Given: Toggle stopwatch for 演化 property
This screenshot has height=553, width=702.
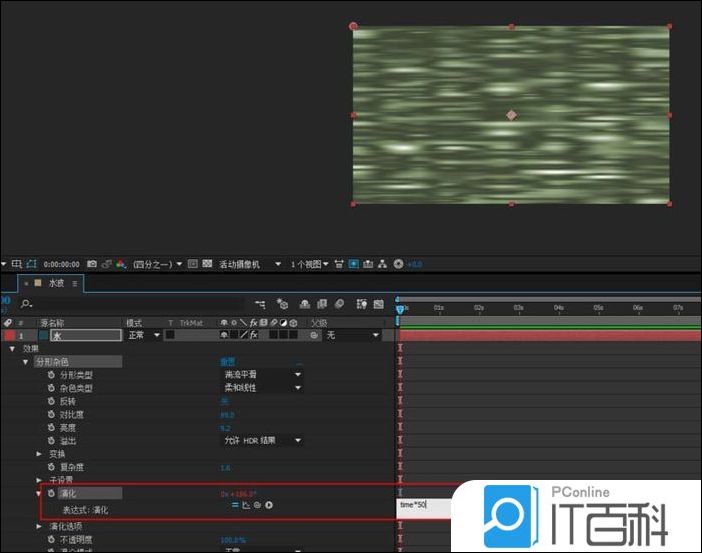Looking at the screenshot, I should click(x=50, y=493).
